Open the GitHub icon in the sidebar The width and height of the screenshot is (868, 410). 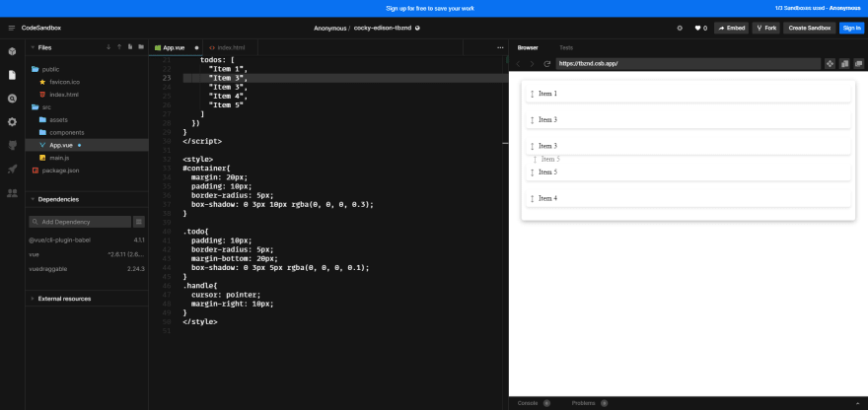click(12, 146)
